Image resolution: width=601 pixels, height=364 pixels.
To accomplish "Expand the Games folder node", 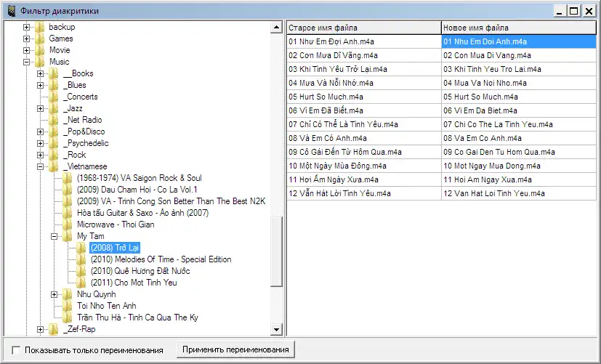I will point(26,39).
